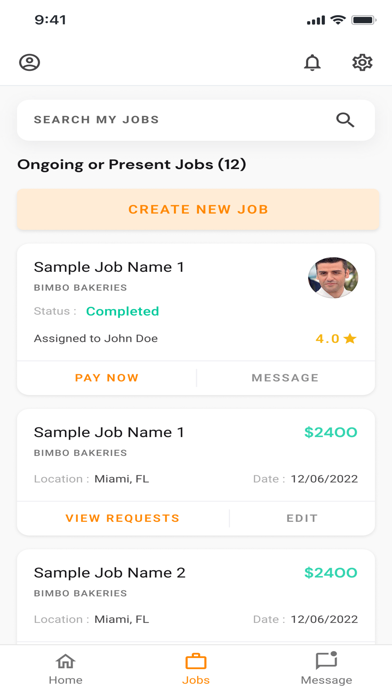Click Pay Now on completed job
Screen dimensions: 392x696
pos(107,378)
